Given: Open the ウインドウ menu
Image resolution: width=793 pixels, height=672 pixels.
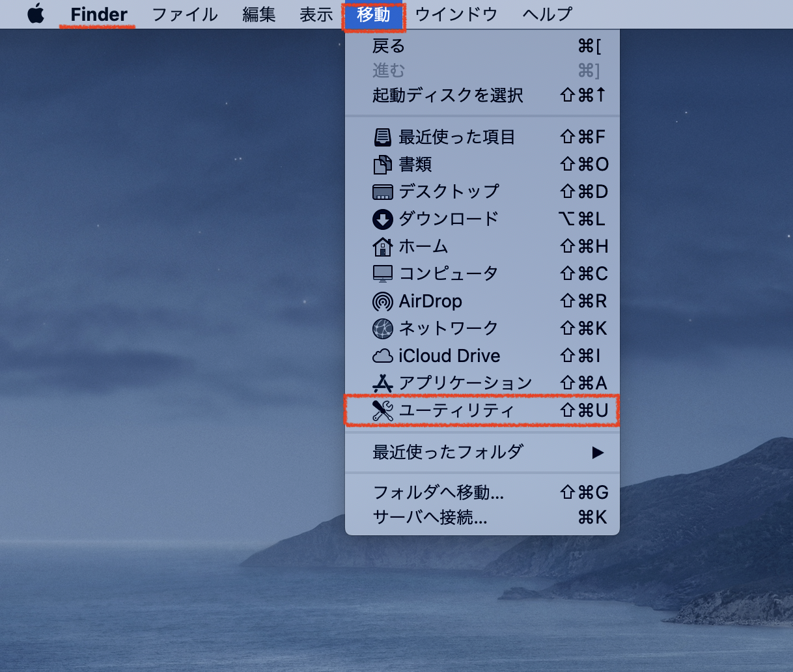Looking at the screenshot, I should pos(456,14).
